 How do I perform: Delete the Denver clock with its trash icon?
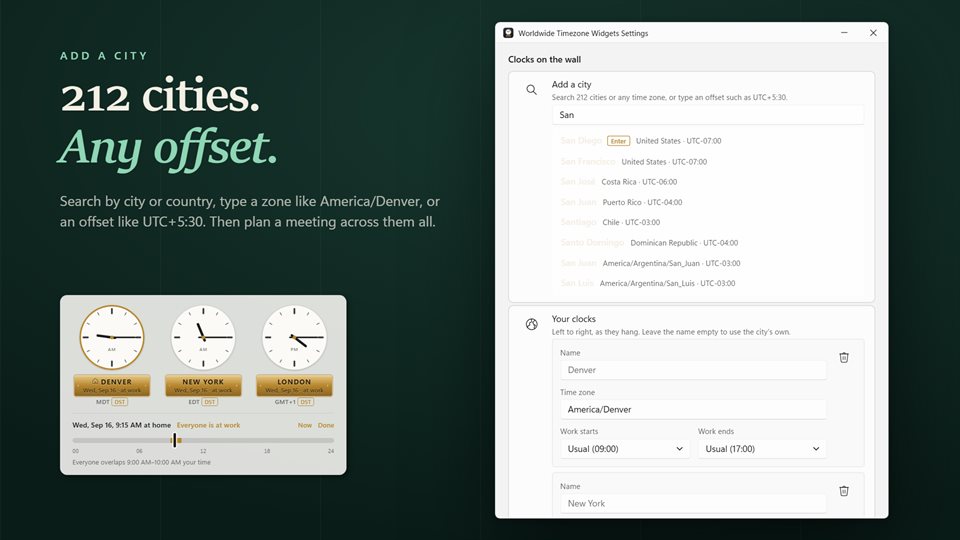pyautogui.click(x=844, y=358)
